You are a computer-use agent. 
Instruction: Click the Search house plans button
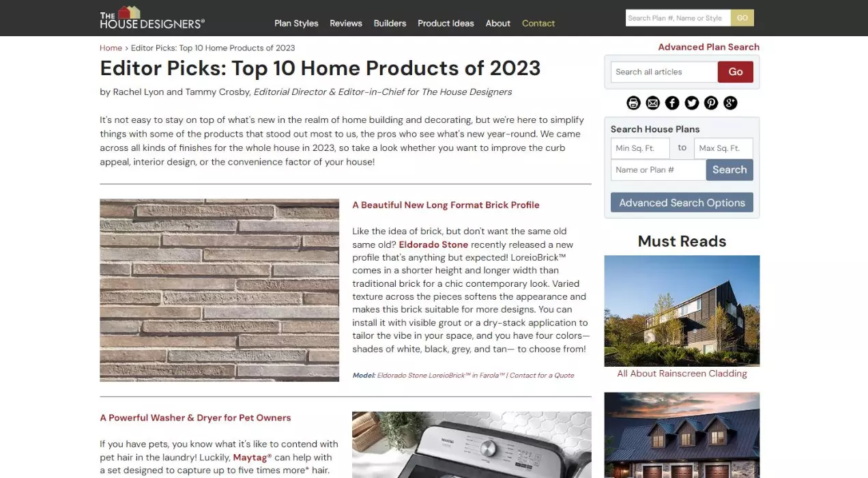729,170
